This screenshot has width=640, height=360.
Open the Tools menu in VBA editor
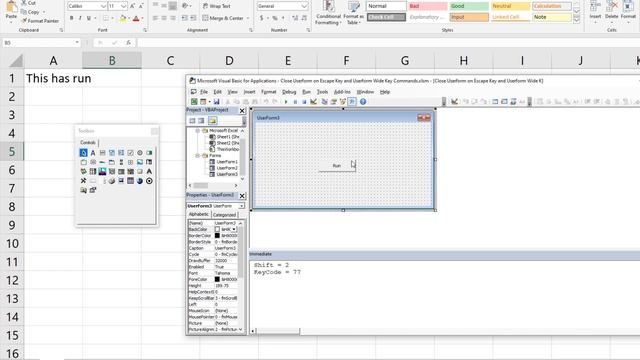pos(322,92)
